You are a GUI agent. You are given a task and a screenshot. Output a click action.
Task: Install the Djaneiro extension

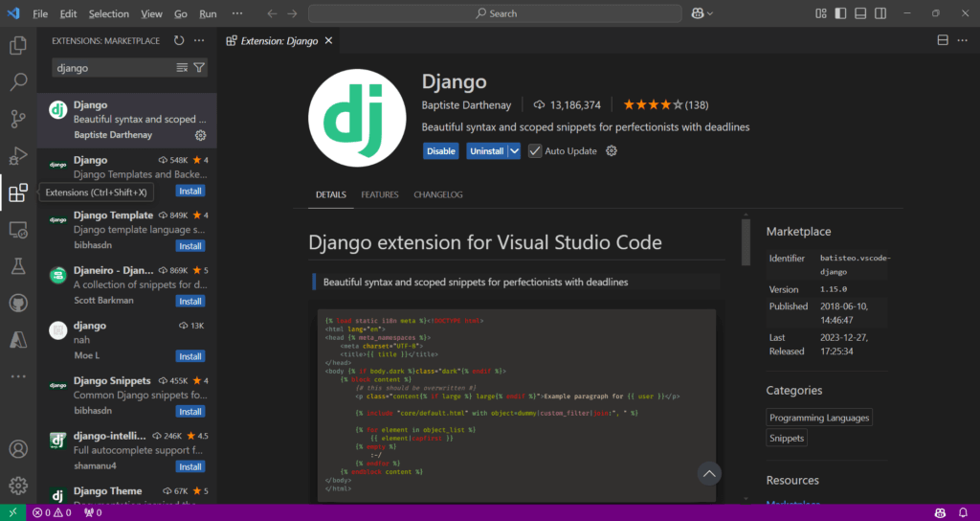click(190, 301)
